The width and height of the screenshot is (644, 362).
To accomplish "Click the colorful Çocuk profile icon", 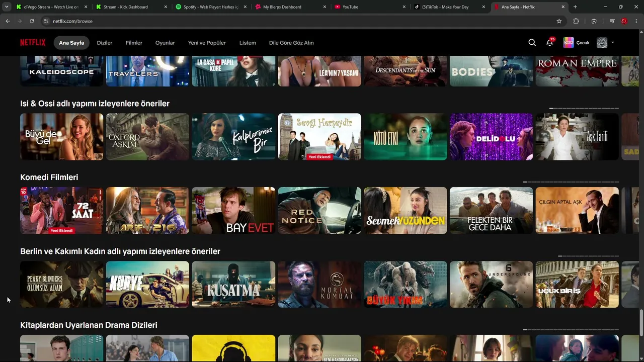I will pos(569,43).
